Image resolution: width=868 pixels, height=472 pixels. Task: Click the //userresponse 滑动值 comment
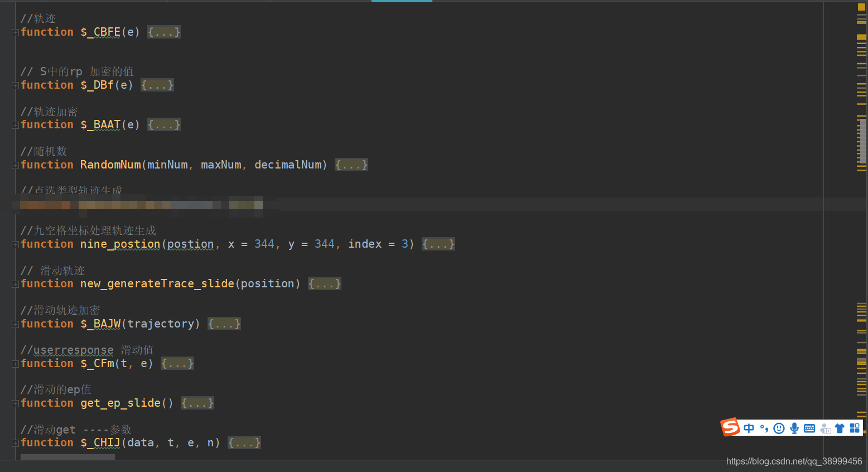coord(87,350)
